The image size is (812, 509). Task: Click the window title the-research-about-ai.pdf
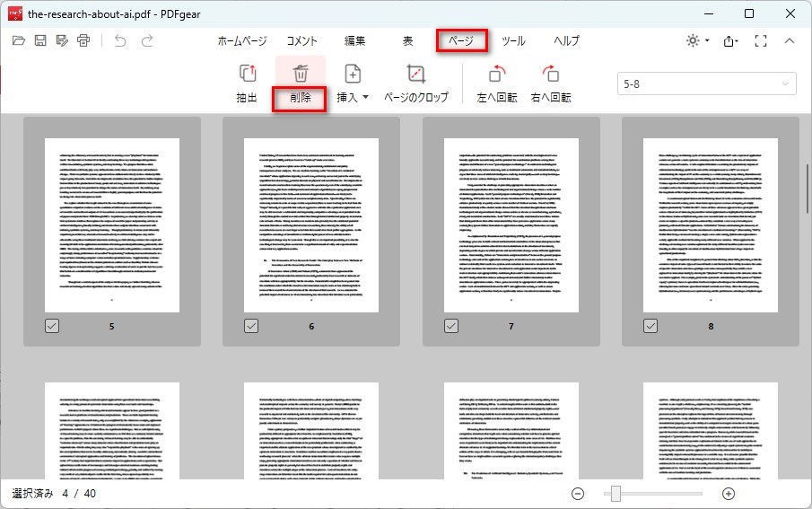tap(89, 14)
